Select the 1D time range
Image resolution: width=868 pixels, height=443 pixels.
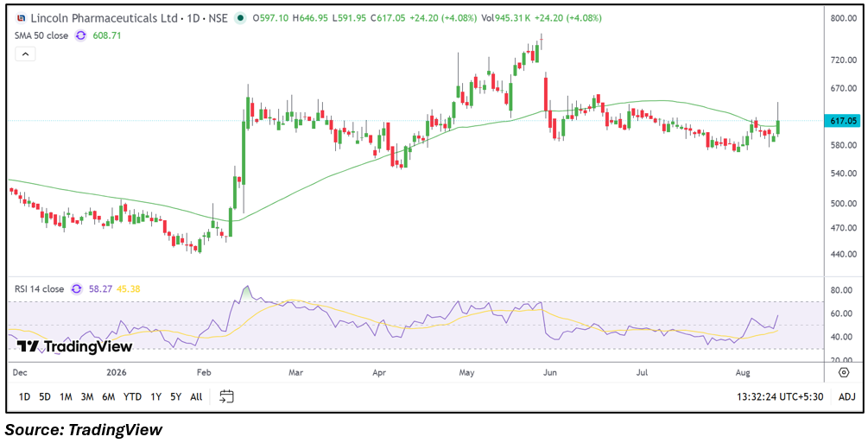(x=24, y=396)
